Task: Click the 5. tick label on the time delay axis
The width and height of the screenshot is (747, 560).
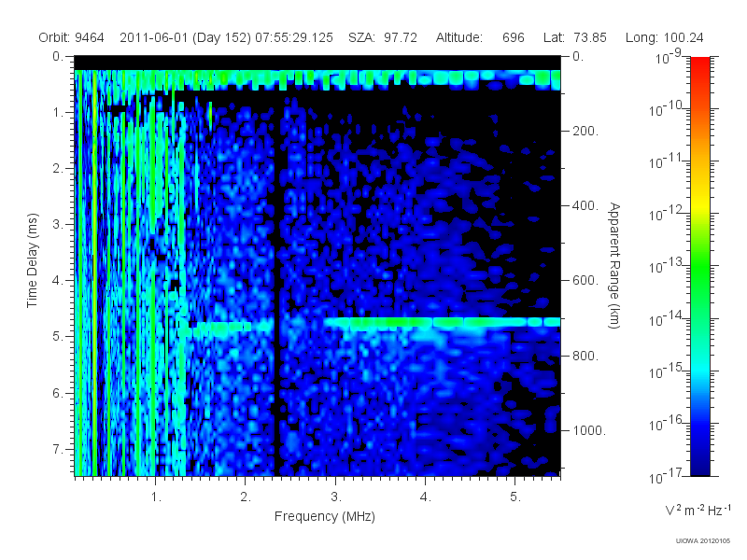Action: coord(58,336)
